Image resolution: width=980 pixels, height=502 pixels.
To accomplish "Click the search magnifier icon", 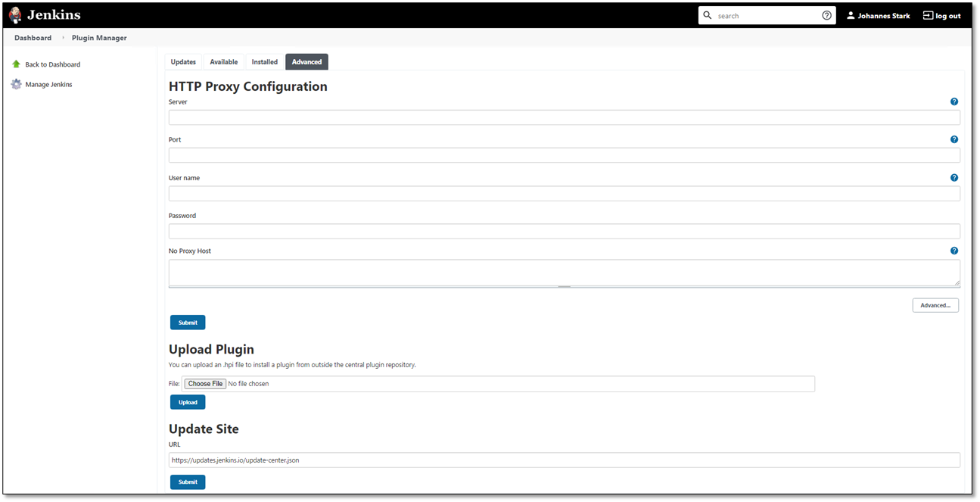I will click(708, 15).
